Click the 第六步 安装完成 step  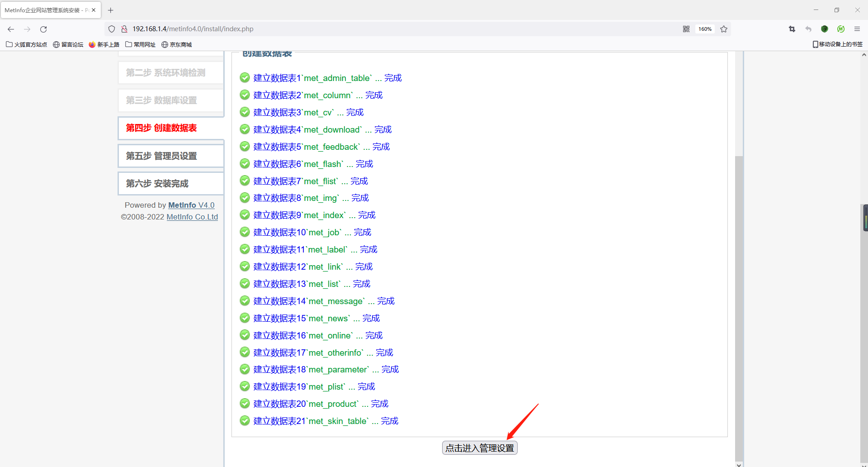171,184
